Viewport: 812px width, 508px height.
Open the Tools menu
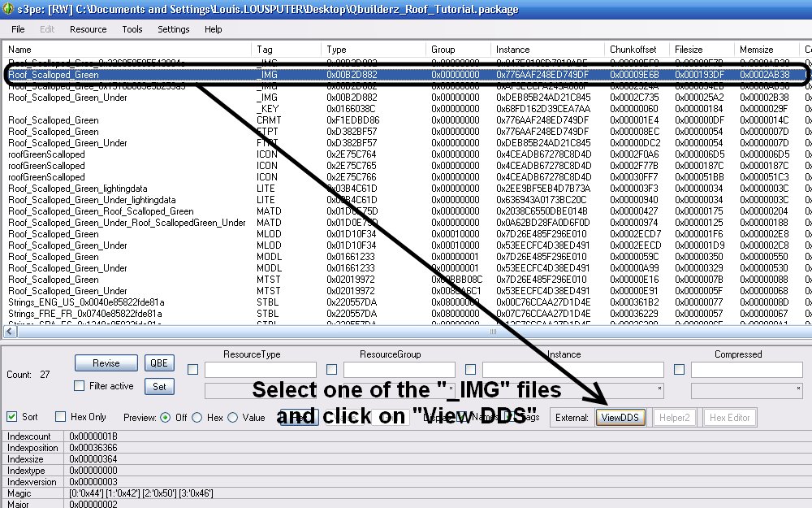(132, 29)
